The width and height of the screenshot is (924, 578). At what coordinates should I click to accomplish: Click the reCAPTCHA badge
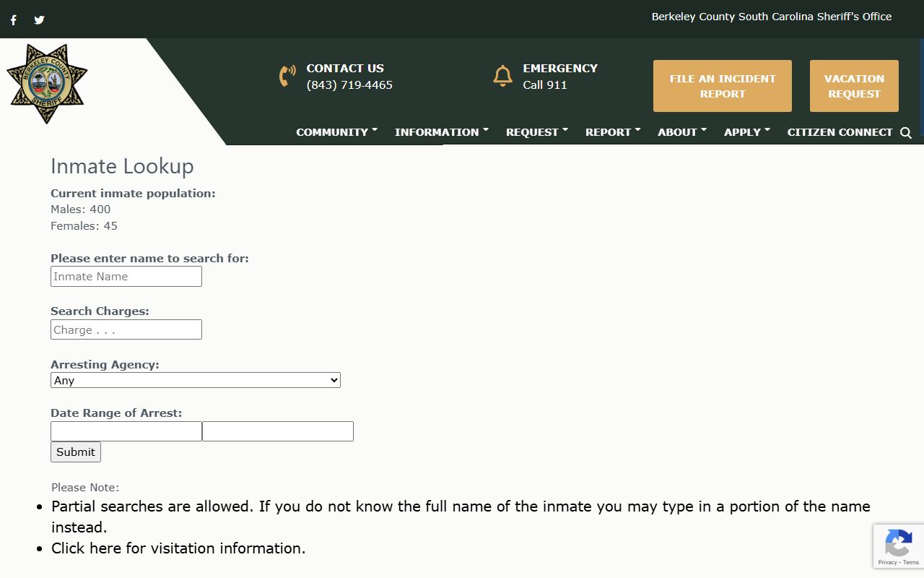899,545
